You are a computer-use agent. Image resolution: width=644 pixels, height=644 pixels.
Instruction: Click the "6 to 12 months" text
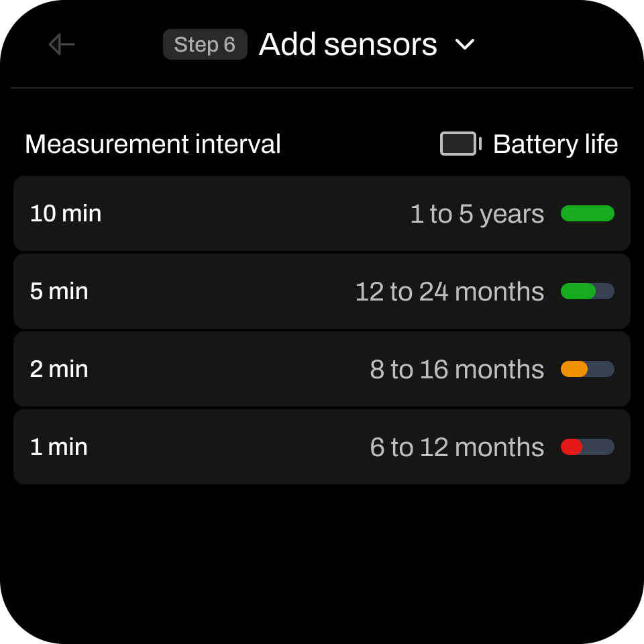457,447
